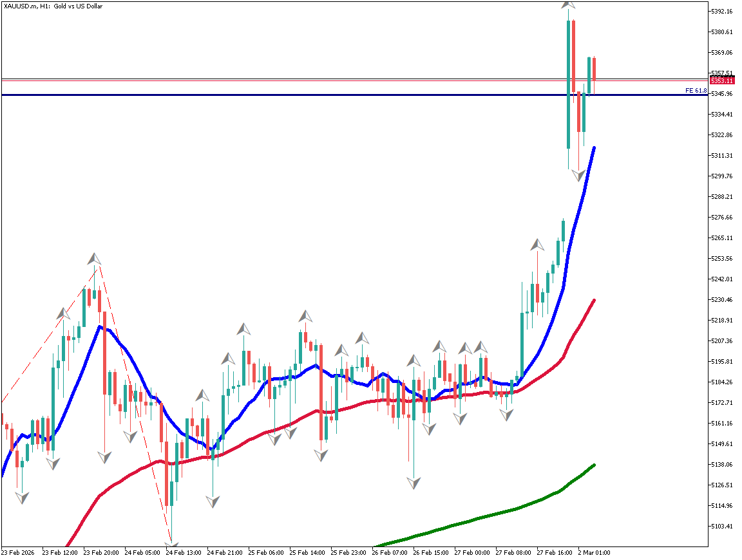Select the leftmost fractal down arrow on the chart
Image resolution: width=742 pixels, height=560 pixels.
coord(22,498)
